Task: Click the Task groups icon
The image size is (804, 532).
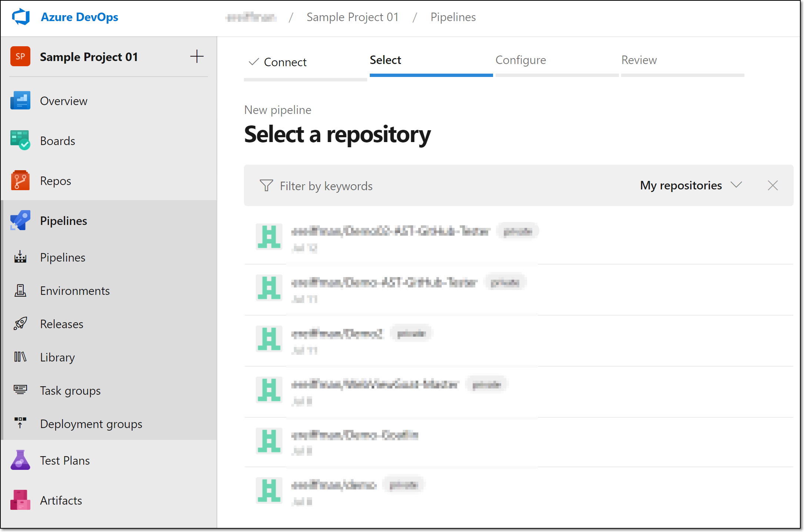Action: (20, 390)
